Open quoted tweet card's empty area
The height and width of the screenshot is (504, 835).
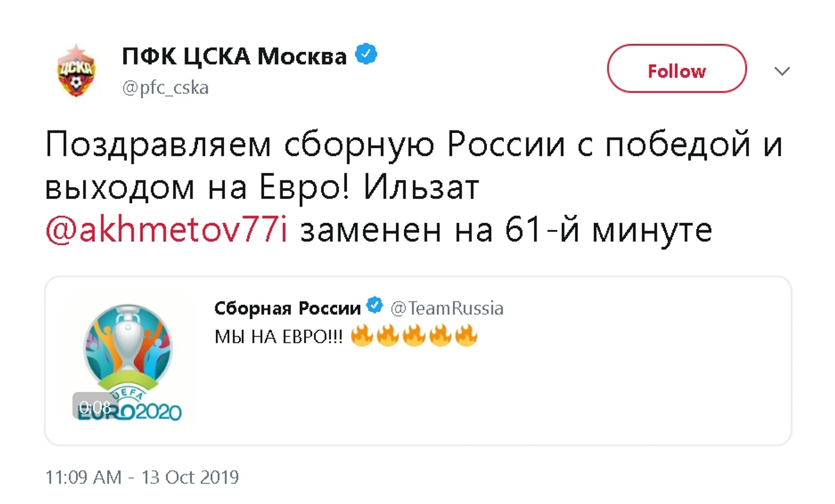(572, 394)
